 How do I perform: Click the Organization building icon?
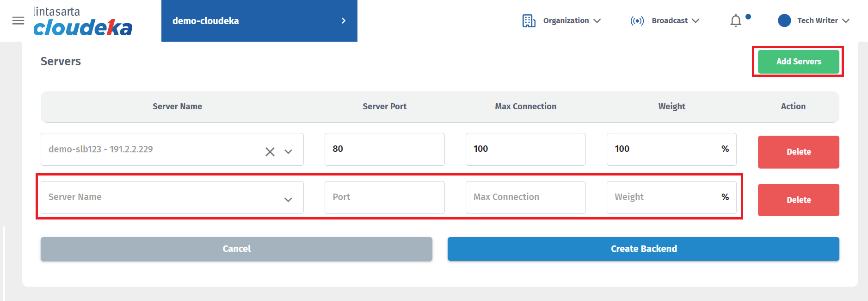click(529, 21)
